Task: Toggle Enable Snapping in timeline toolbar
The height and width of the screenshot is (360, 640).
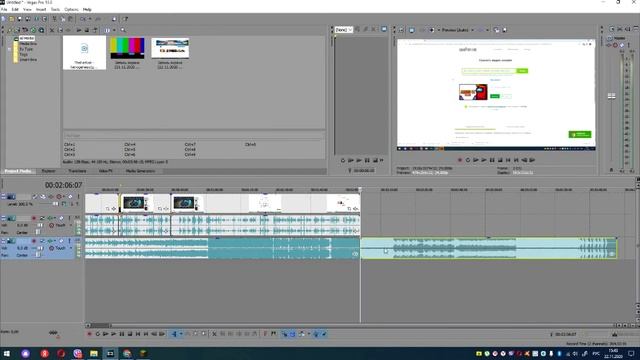Action: click(284, 334)
